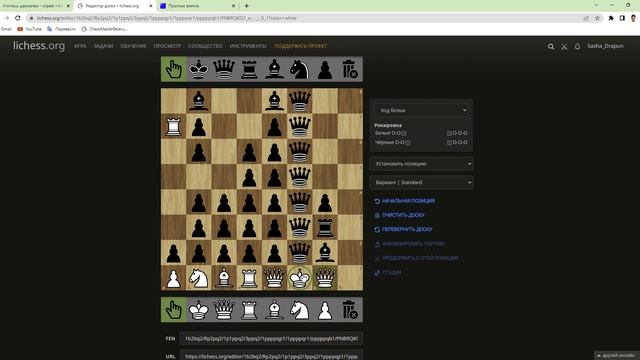Toggle white queenside castling O-O-O checkbox

coord(449,133)
